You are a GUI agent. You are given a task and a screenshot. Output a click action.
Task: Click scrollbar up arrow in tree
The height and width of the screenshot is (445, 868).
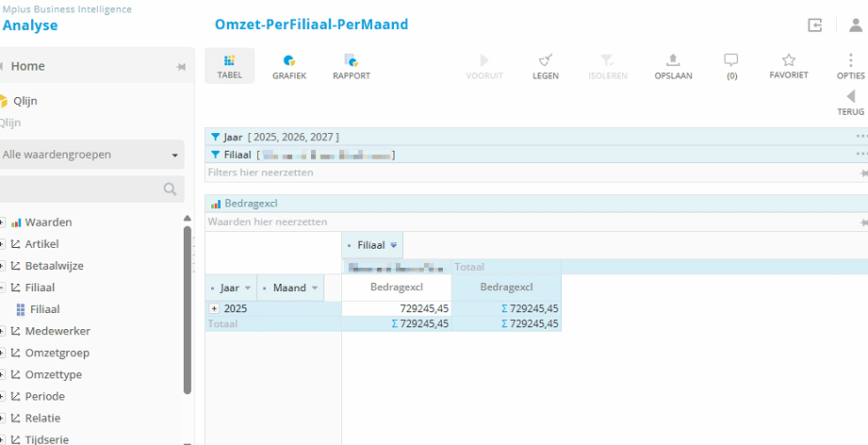[188, 218]
